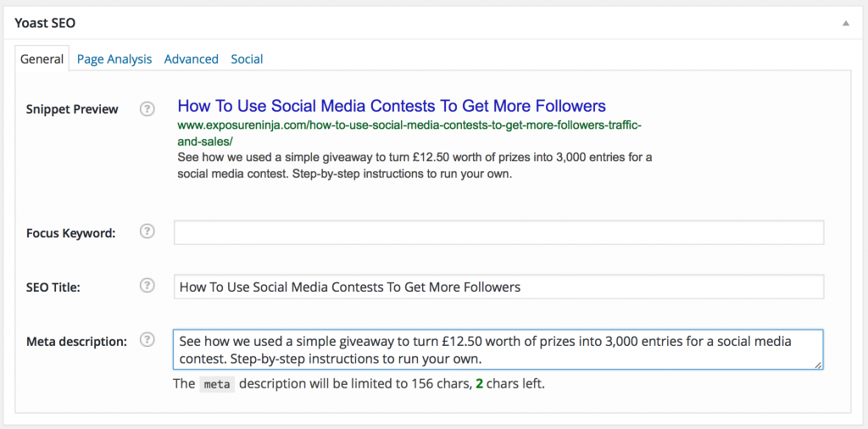Click the Meta description label
This screenshot has height=429, width=868.
tap(76, 341)
